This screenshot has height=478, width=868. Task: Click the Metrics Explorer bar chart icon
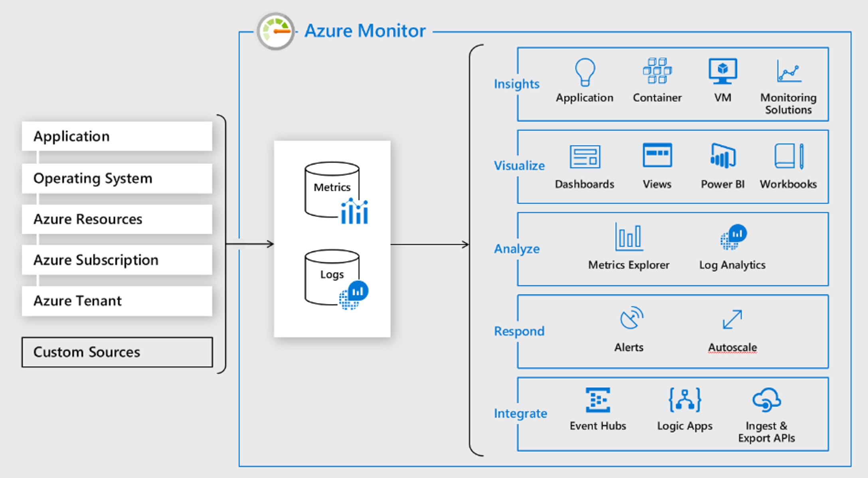pos(629,237)
